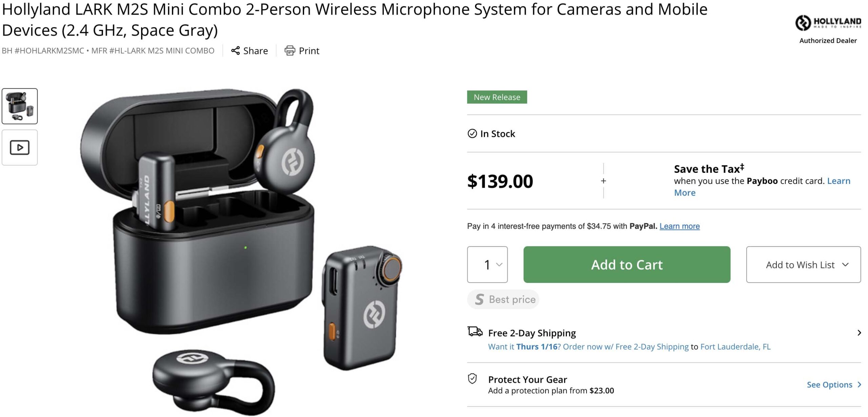The height and width of the screenshot is (417, 868).
Task: Expand the Add to Wish List dropdown
Action: click(803, 265)
